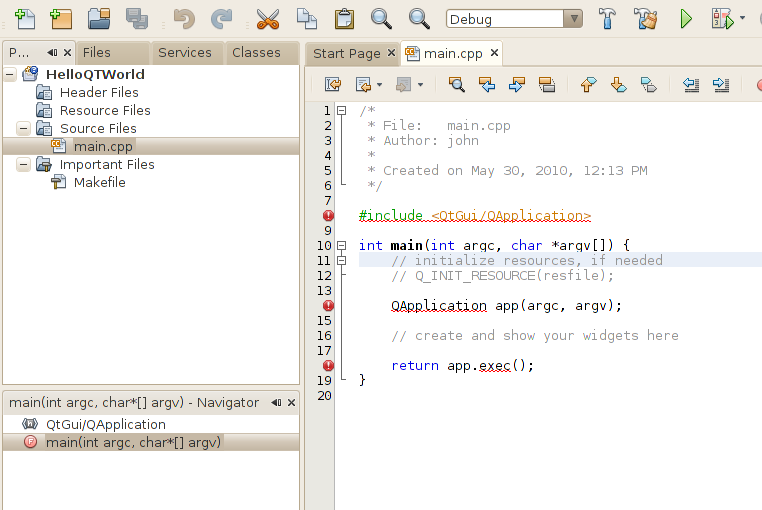Click the Cut scissors icon
The width and height of the screenshot is (762, 510).
(267, 18)
